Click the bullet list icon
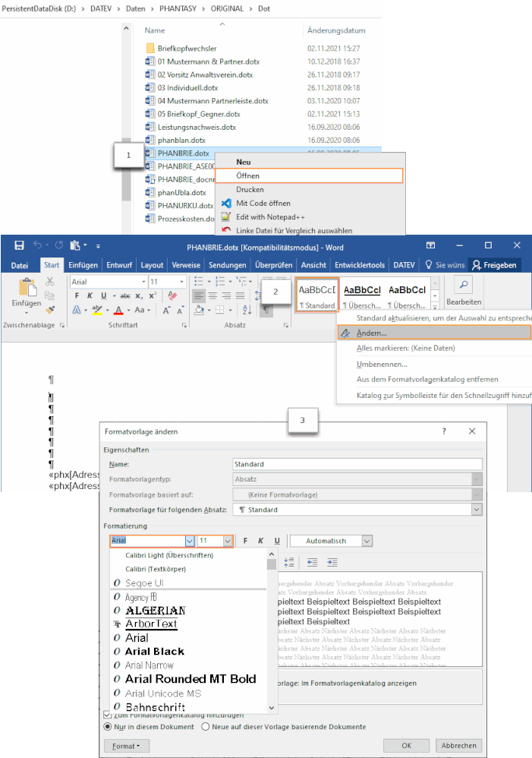The width and height of the screenshot is (532, 758). (x=198, y=281)
